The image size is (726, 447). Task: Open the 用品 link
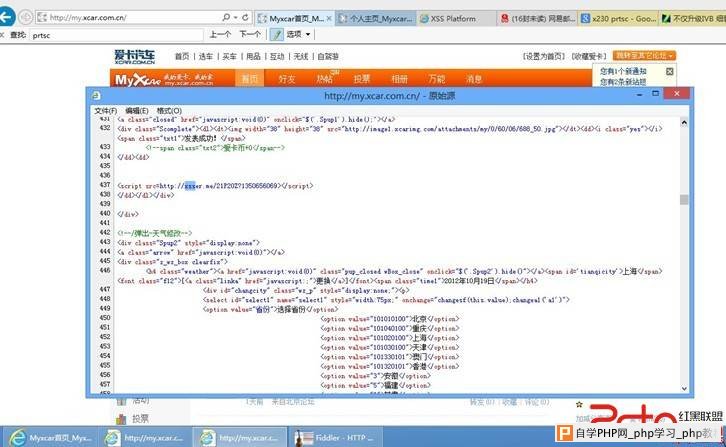253,57
